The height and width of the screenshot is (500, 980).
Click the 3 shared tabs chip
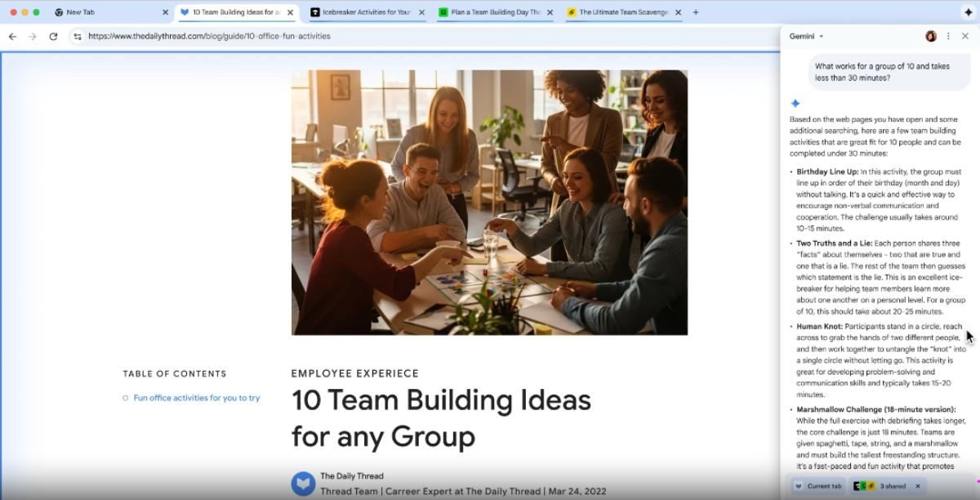(x=880, y=486)
